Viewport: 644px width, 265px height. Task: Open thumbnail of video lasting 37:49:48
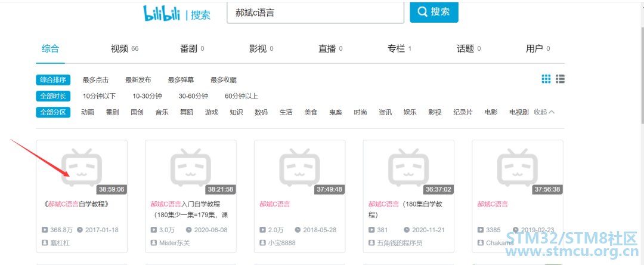299,168
